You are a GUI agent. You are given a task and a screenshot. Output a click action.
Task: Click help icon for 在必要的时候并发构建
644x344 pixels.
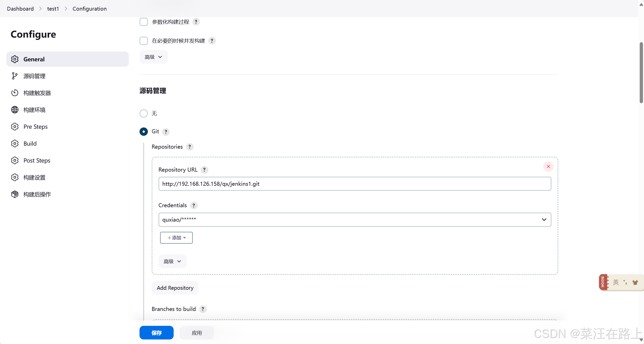[212, 41]
